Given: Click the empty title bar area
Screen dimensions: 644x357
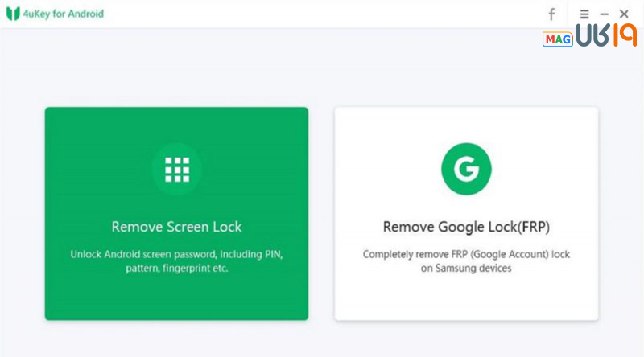Looking at the screenshot, I should [322, 14].
